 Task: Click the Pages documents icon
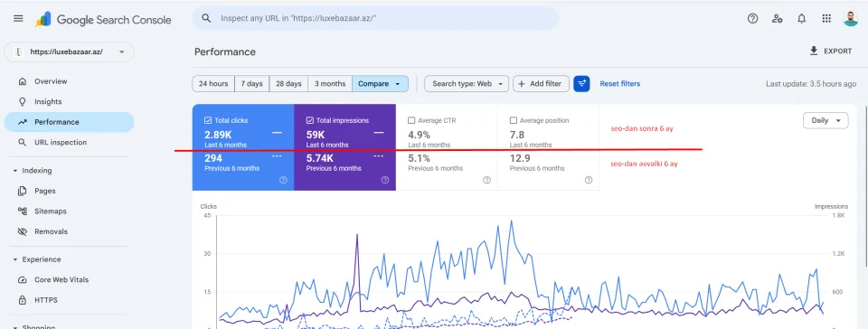22,191
